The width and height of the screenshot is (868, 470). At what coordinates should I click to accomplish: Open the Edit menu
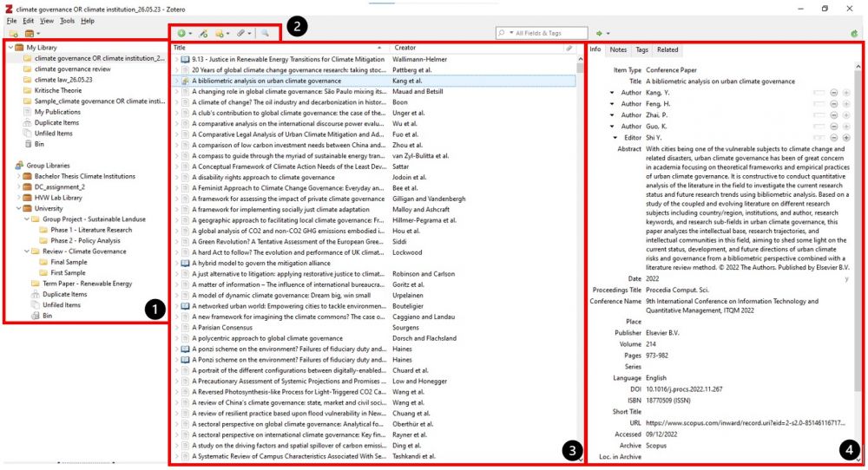point(29,21)
